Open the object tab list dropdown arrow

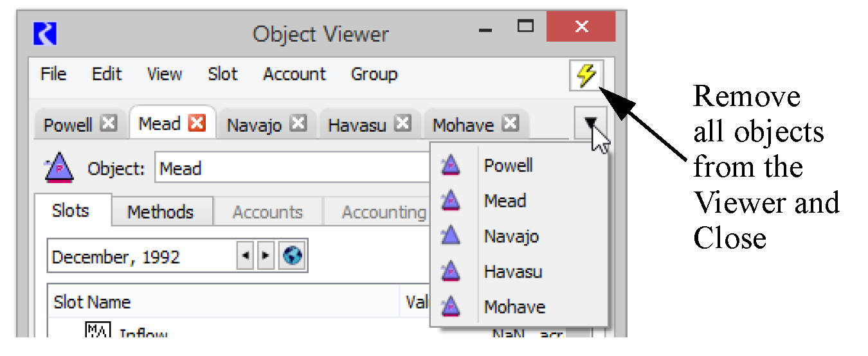[x=590, y=123]
